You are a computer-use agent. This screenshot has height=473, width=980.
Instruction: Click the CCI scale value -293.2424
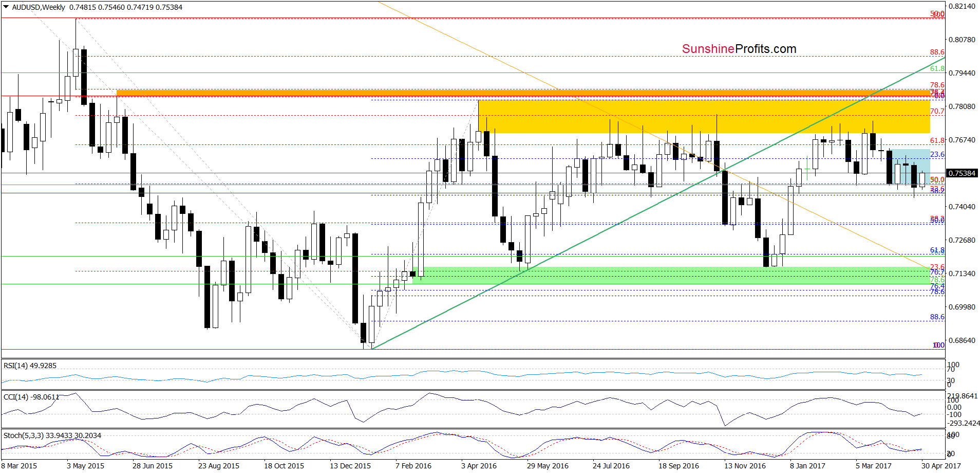tap(963, 423)
